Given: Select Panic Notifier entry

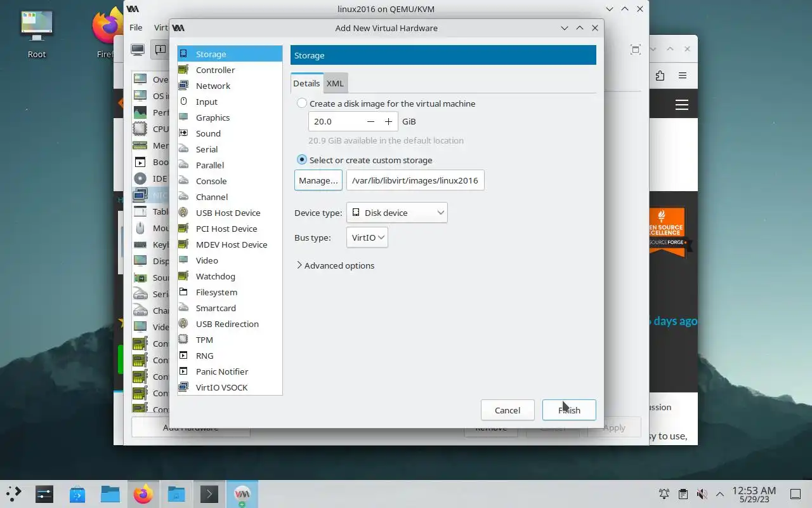Looking at the screenshot, I should click(230, 371).
